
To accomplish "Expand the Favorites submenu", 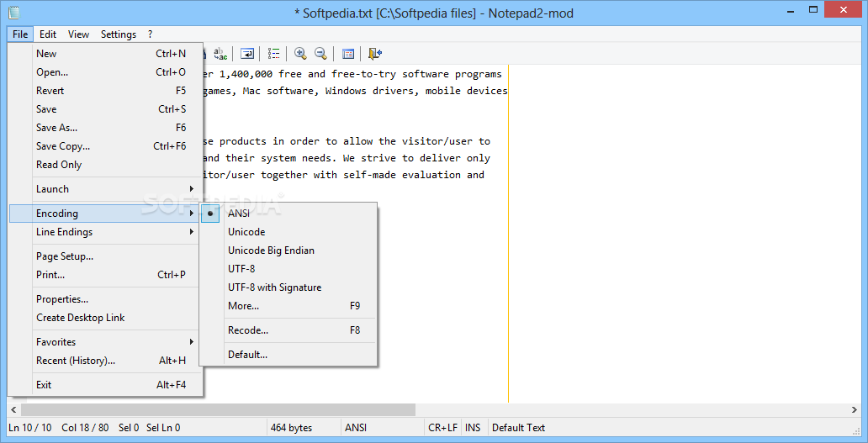I will [x=106, y=342].
